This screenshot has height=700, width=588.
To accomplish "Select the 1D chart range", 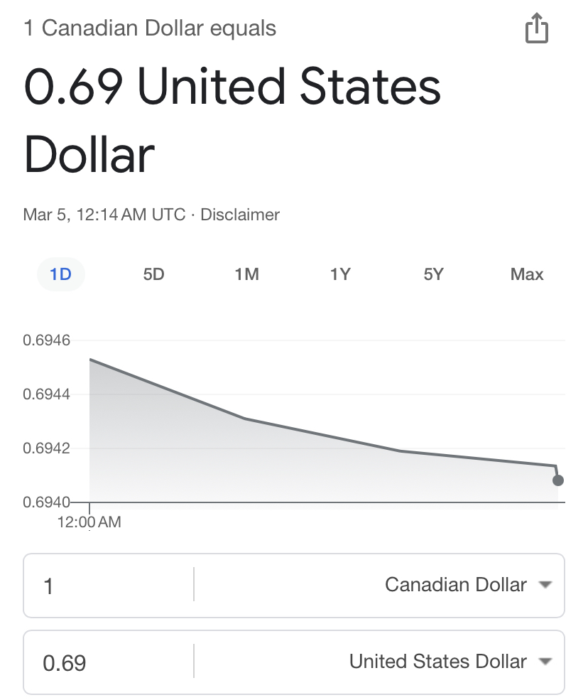I will (x=61, y=274).
